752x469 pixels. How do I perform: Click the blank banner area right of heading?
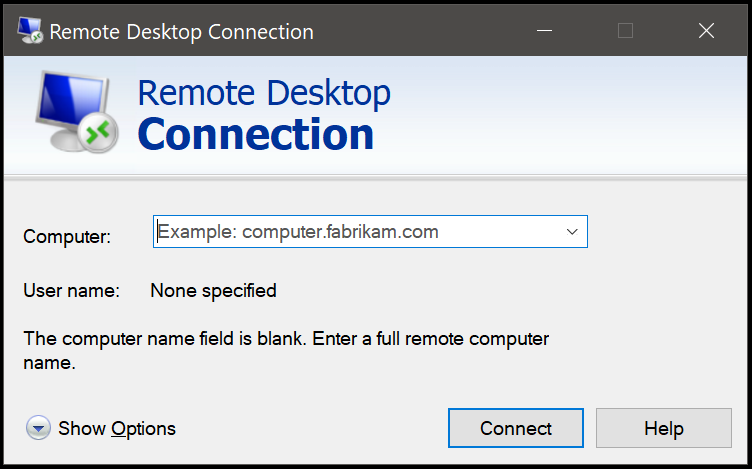click(x=570, y=115)
